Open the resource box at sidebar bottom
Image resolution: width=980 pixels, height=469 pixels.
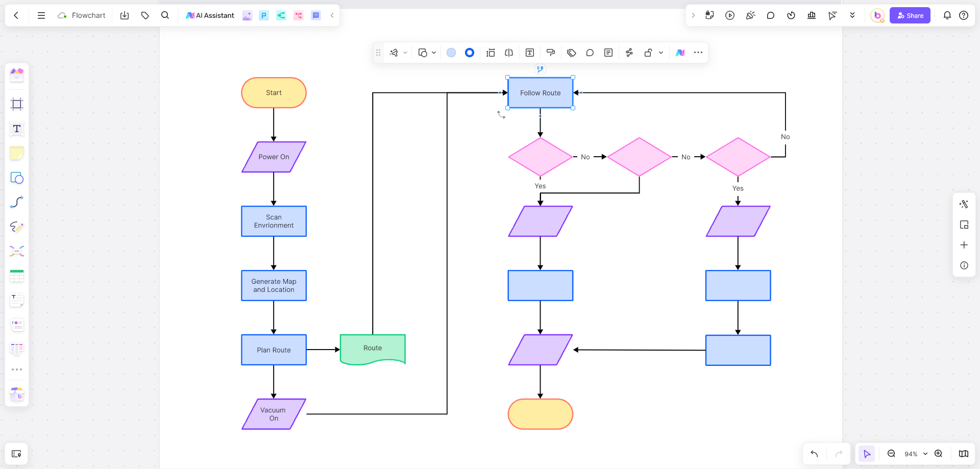(x=17, y=394)
